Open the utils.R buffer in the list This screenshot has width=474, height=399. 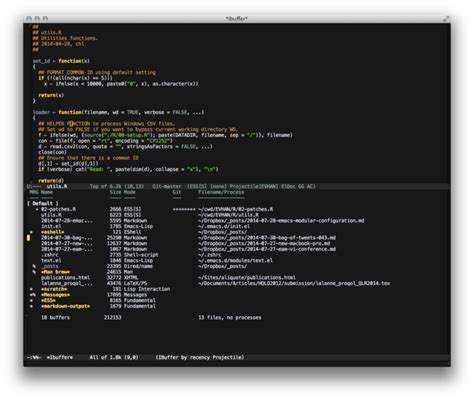(51, 215)
